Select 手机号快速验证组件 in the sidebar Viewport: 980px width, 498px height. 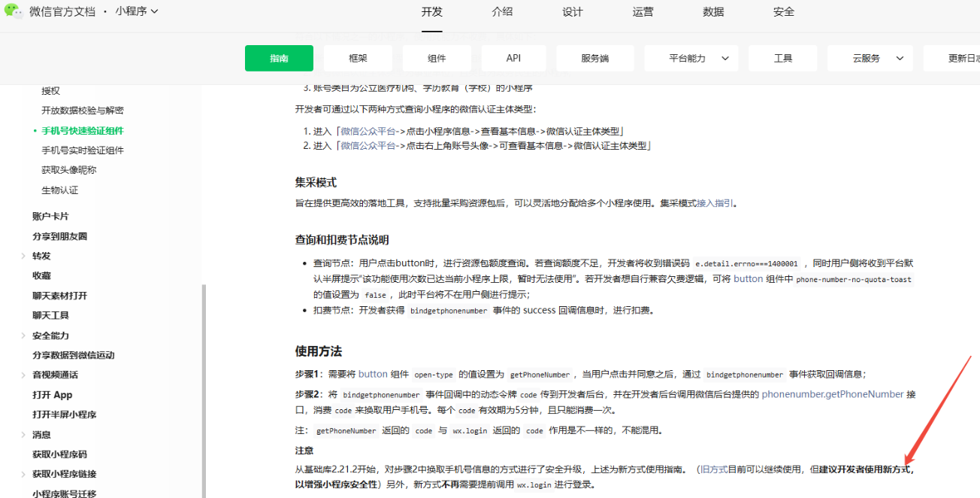tap(83, 130)
